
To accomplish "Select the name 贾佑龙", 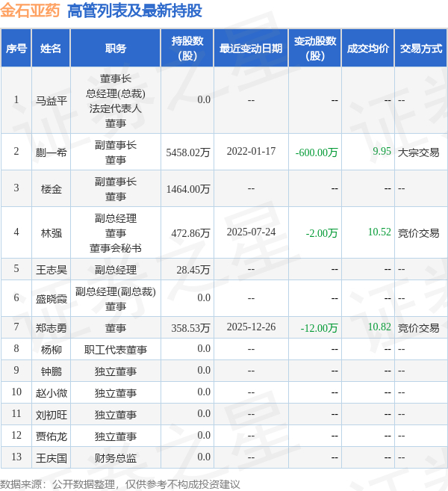I will click(x=52, y=436).
